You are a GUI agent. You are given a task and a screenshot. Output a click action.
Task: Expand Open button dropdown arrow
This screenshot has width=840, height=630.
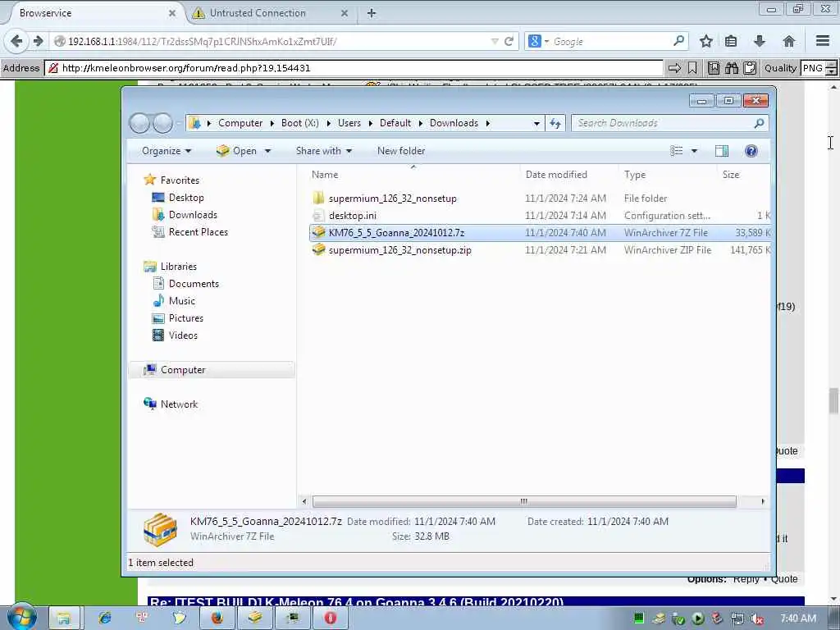coord(268,151)
